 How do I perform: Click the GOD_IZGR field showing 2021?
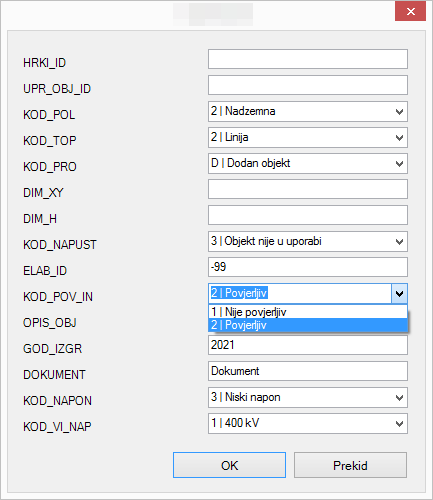pos(308,345)
